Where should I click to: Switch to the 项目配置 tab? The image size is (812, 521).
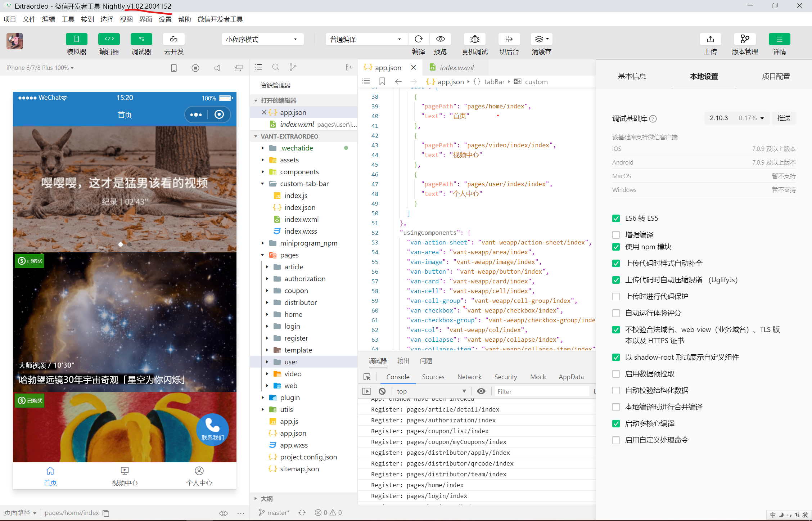[x=776, y=76]
